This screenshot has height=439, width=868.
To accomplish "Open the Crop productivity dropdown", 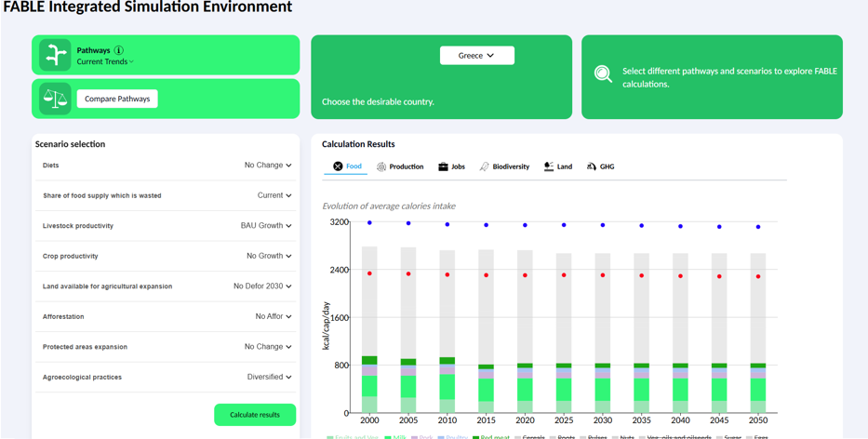I will [x=269, y=256].
